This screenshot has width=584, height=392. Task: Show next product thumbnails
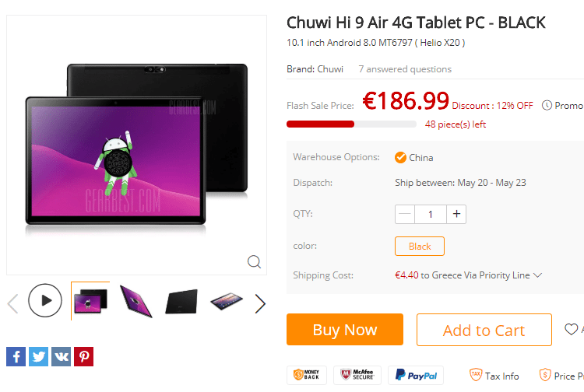coord(260,303)
